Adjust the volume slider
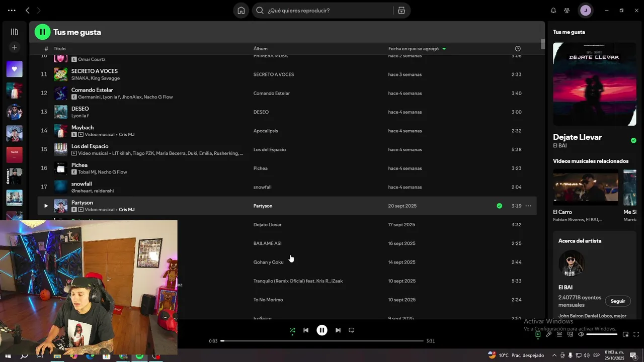 (602, 334)
